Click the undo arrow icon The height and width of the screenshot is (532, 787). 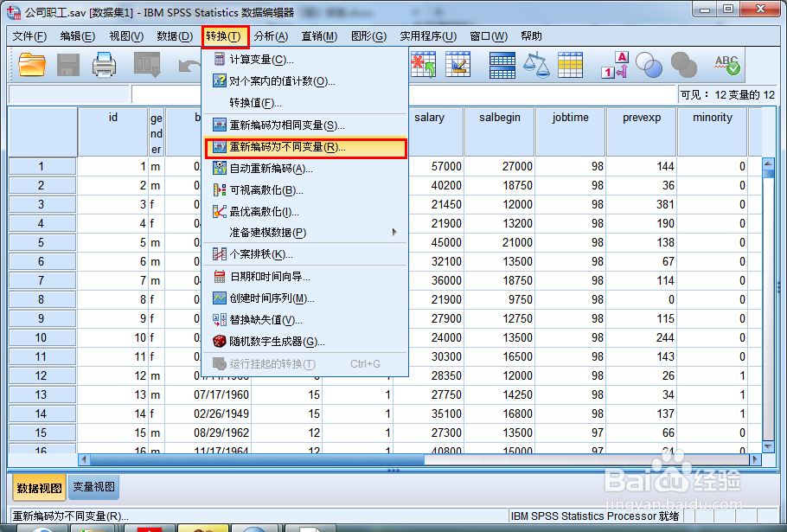click(x=189, y=66)
